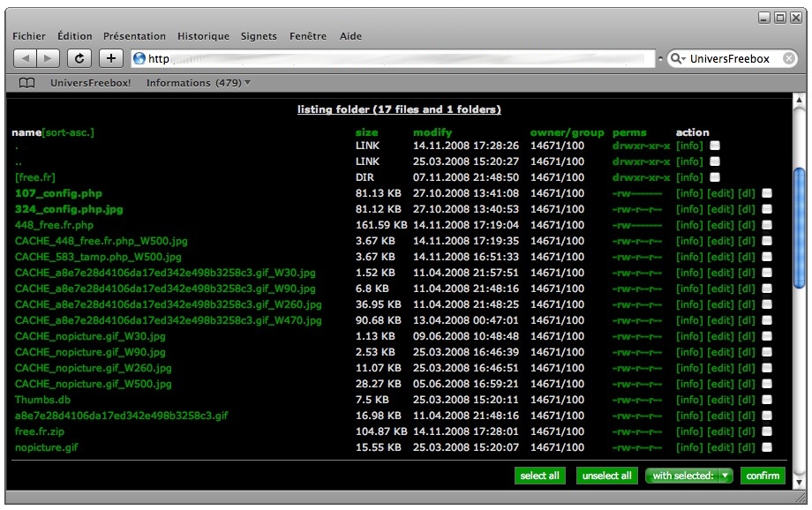Click the magnifier icon in the search field

(x=678, y=59)
